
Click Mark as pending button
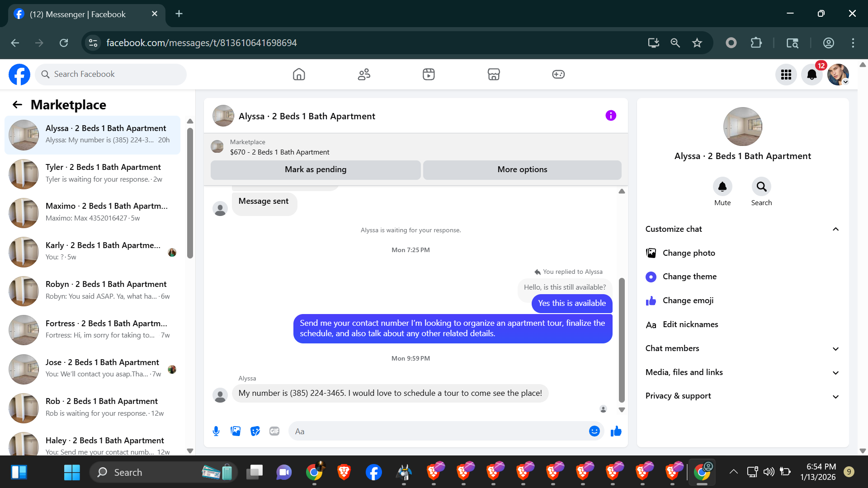point(316,169)
